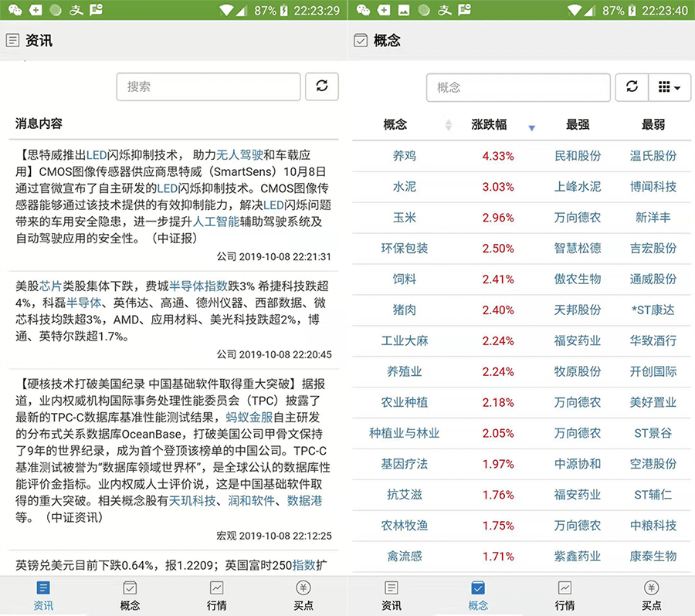Tap 概念 icon in left screen's bottom bar
This screenshot has width=695, height=616.
click(x=131, y=588)
